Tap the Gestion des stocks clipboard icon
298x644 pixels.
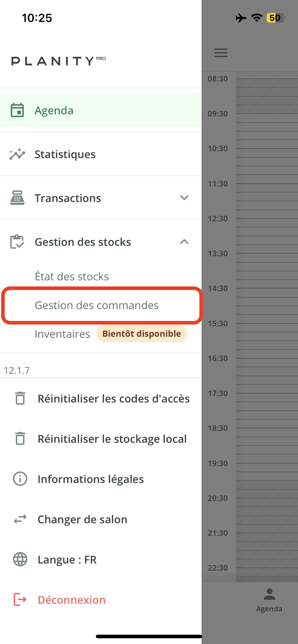[17, 242]
